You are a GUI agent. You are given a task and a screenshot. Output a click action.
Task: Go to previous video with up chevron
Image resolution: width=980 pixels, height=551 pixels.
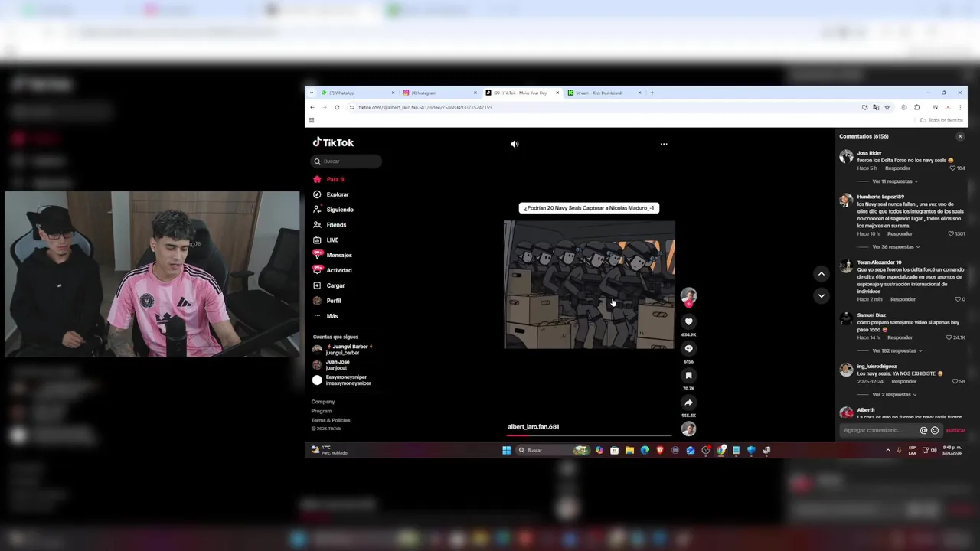coord(821,274)
